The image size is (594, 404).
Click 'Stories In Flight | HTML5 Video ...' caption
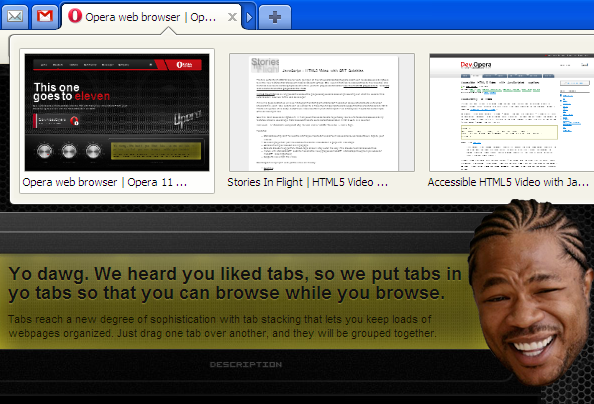click(x=308, y=182)
